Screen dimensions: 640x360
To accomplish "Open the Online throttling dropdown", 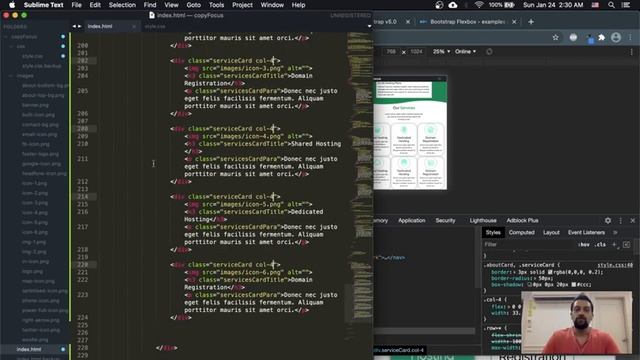I will click(465, 52).
